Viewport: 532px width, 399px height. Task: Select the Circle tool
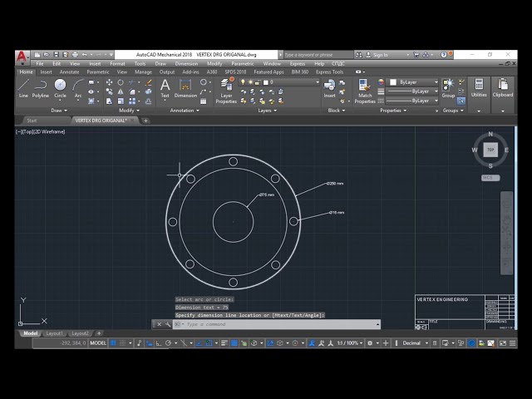coord(60,86)
